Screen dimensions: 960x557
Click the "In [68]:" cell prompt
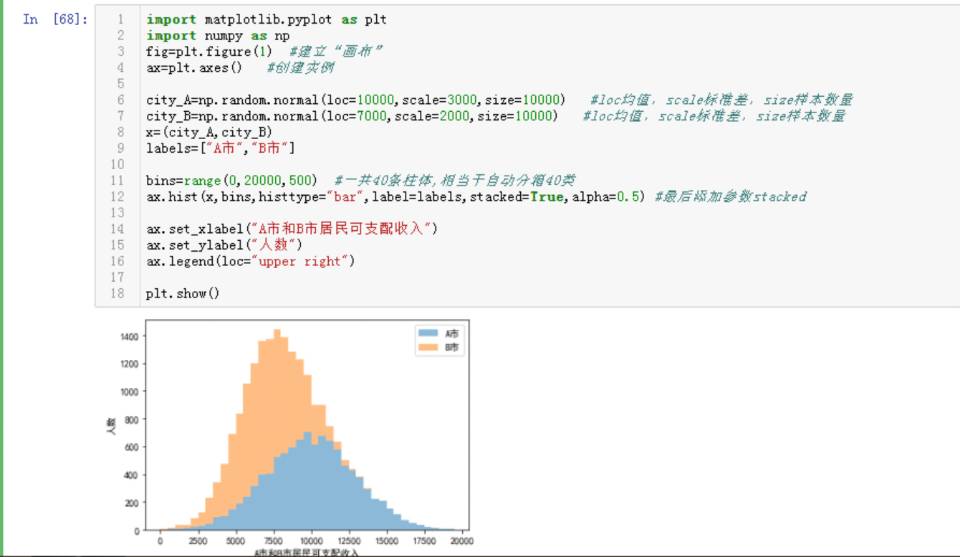point(54,19)
